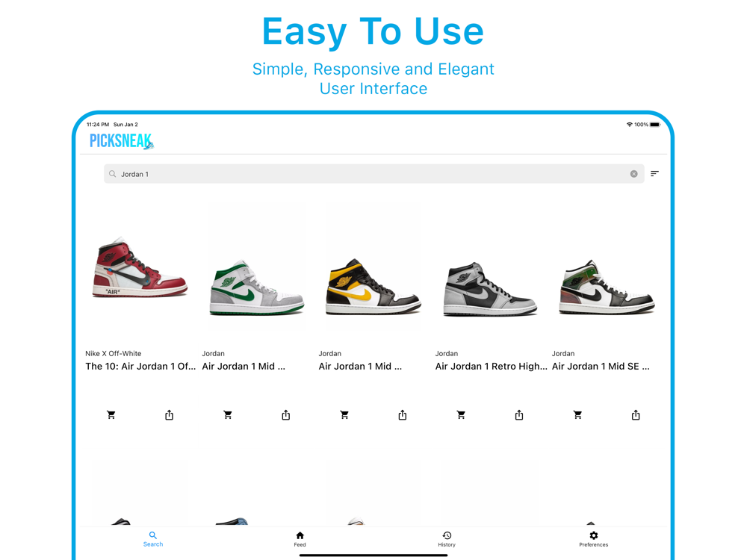Open the History tab

point(447,539)
